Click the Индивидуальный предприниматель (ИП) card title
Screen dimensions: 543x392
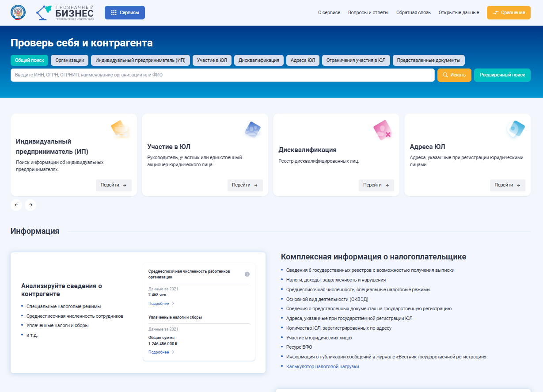coord(52,146)
